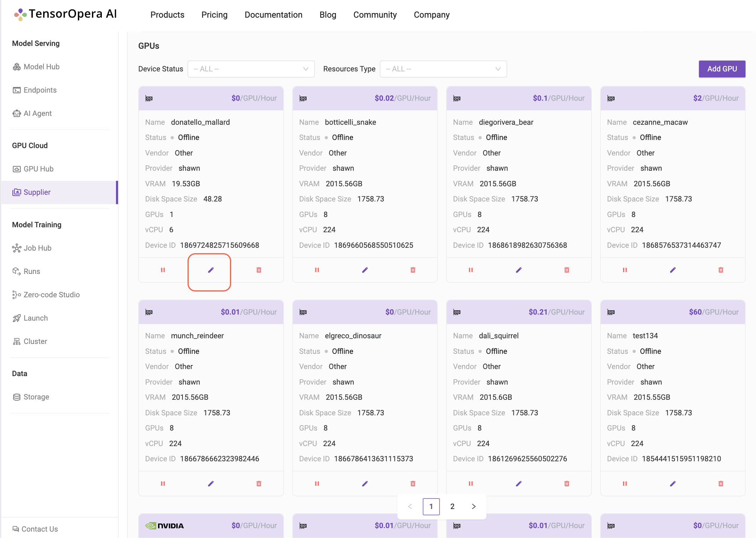Go to the Pricing page
The height and width of the screenshot is (538, 756).
point(214,15)
